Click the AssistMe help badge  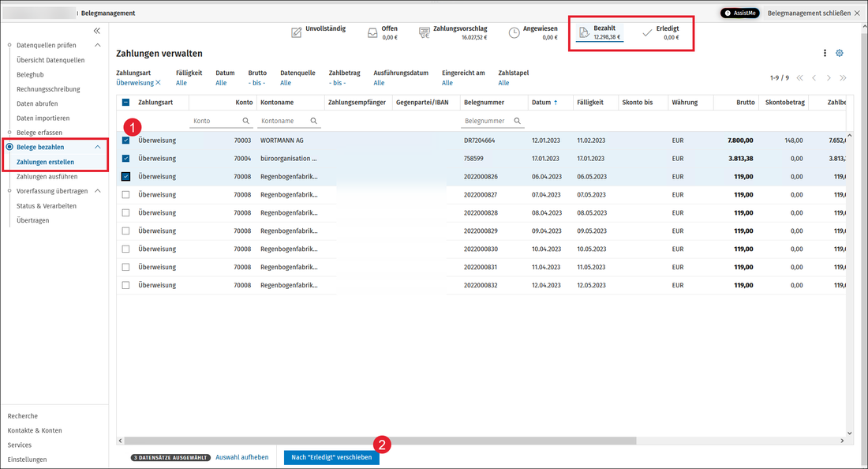click(739, 13)
